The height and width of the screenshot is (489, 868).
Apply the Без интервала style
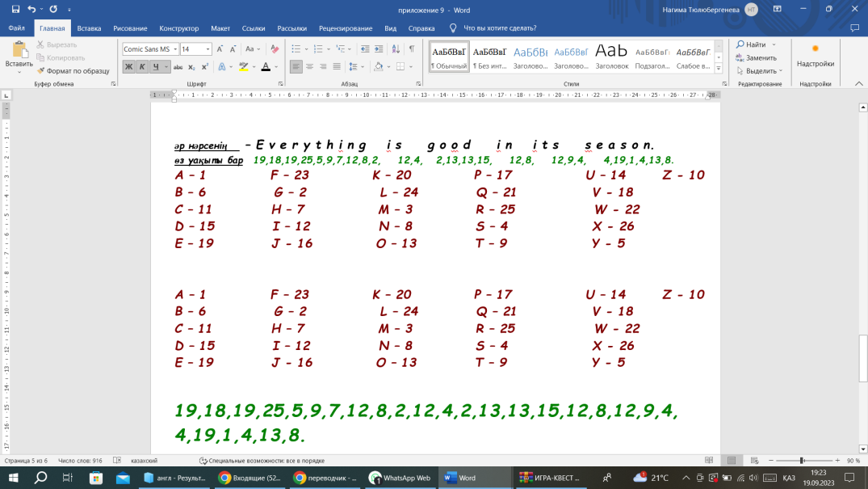(489, 57)
